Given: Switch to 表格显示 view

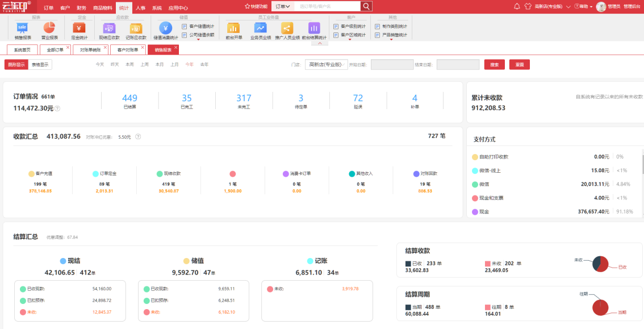Looking at the screenshot, I should pos(40,64).
